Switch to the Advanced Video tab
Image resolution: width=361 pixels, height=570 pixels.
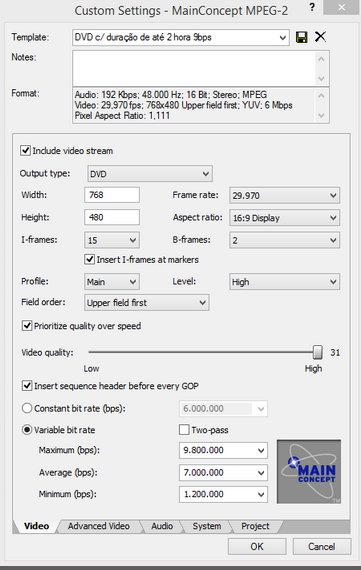[99, 526]
